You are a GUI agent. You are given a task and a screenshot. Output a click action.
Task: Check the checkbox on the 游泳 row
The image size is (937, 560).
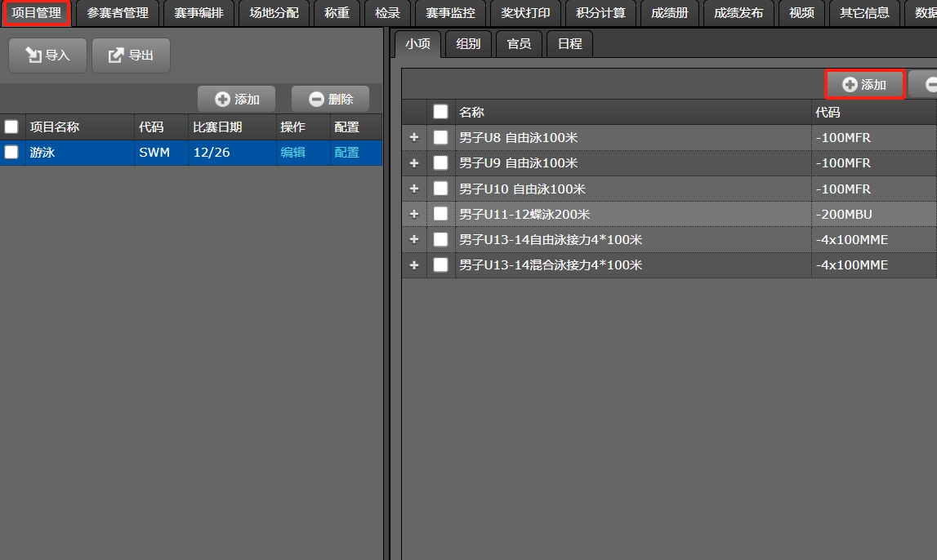click(x=11, y=153)
